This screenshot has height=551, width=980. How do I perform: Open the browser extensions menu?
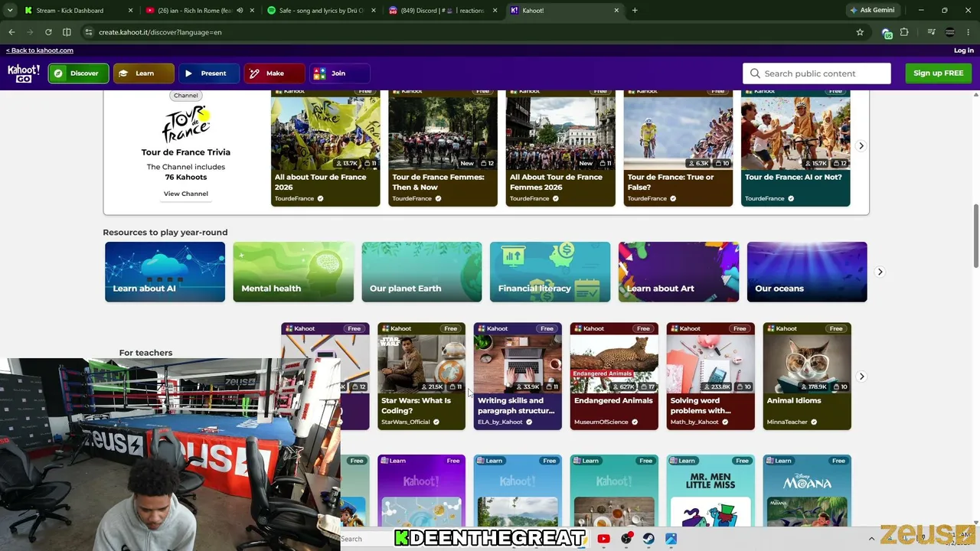click(x=904, y=32)
